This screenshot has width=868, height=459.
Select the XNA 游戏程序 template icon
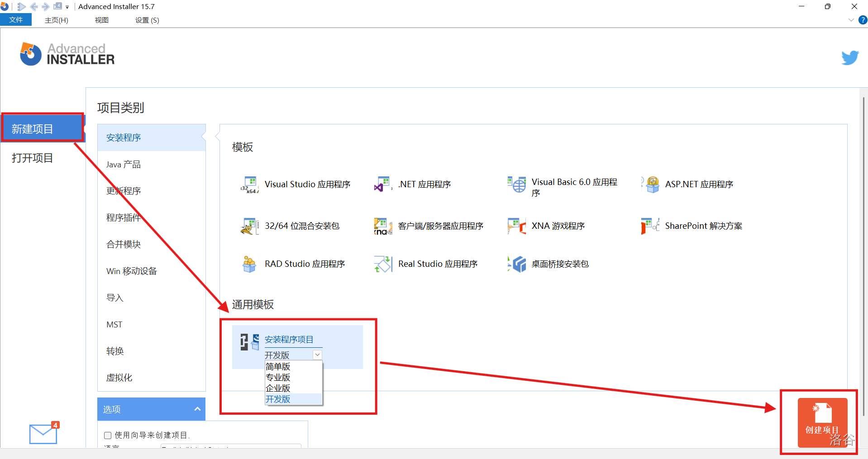click(x=516, y=226)
